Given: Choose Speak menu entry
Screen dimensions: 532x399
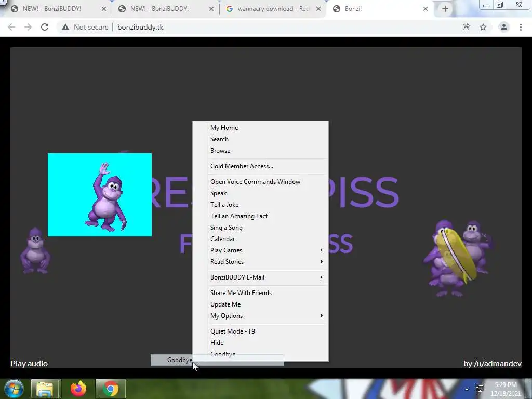Looking at the screenshot, I should [260, 193].
